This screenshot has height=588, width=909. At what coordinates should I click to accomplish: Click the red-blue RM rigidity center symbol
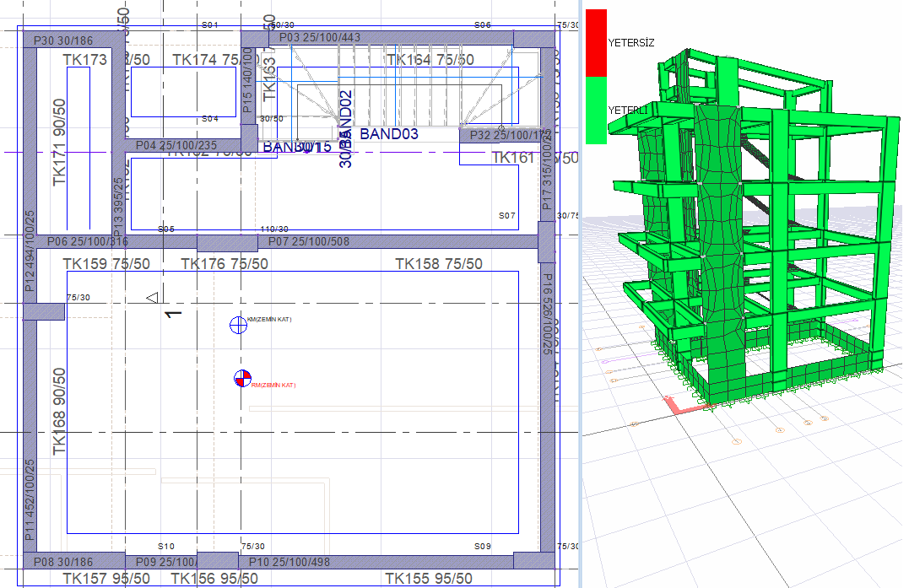pyautogui.click(x=242, y=379)
